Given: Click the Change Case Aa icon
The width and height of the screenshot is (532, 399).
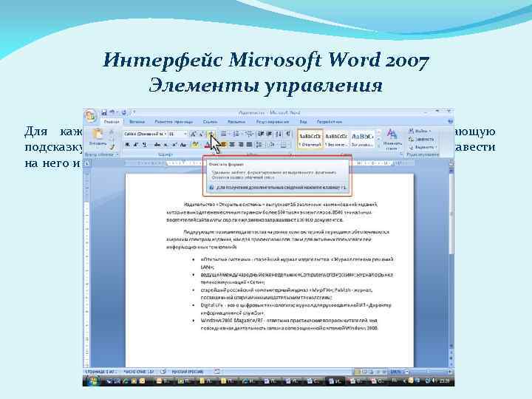Looking at the screenshot, I should tap(183, 145).
